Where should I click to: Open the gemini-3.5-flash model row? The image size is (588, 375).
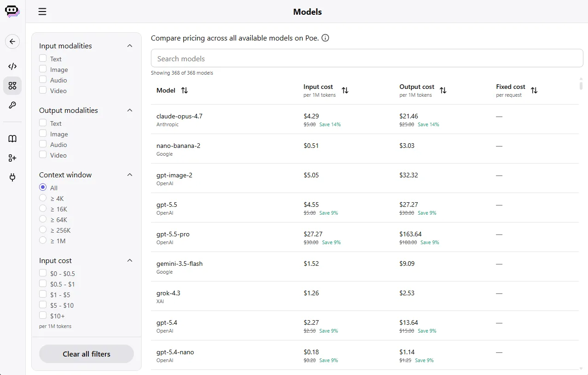click(365, 267)
